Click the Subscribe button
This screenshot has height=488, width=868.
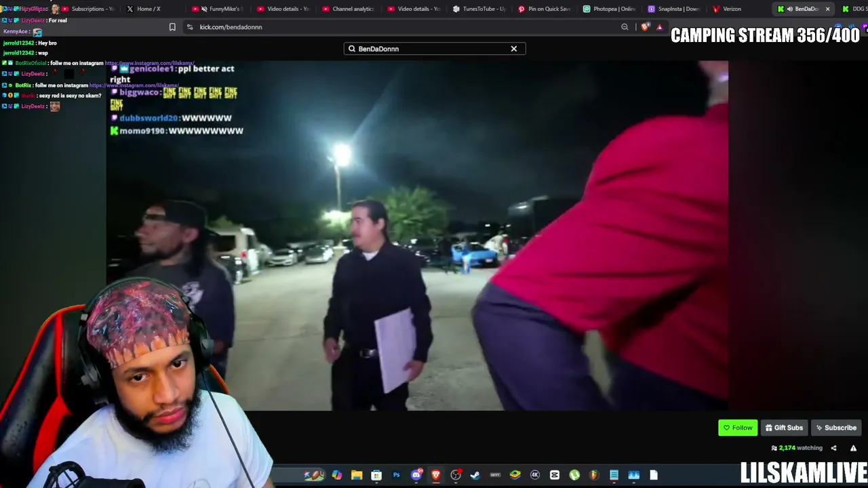tap(836, 428)
